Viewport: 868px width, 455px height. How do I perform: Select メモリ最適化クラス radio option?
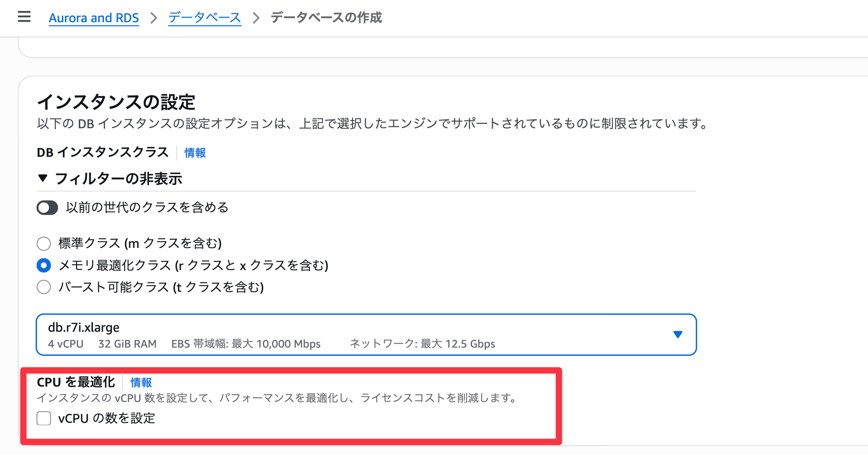[x=44, y=266]
